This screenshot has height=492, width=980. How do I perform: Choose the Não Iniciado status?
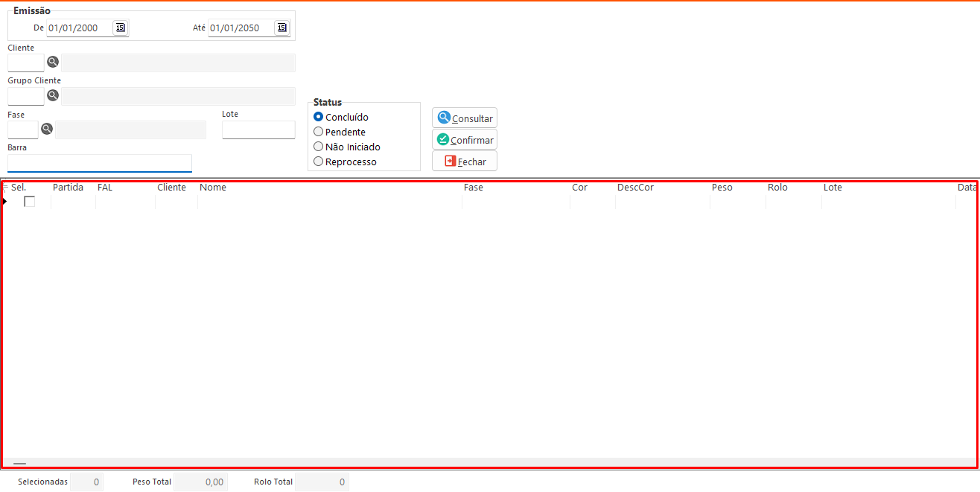coord(319,147)
